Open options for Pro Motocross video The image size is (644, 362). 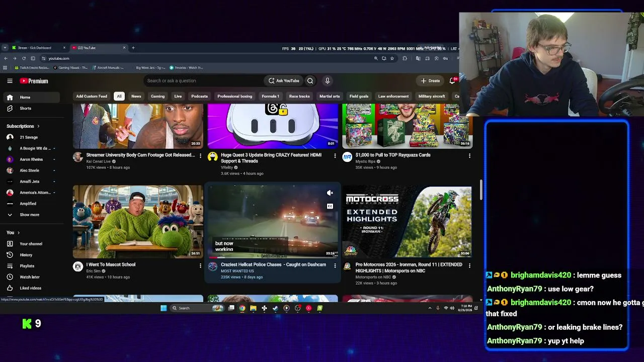tap(469, 265)
